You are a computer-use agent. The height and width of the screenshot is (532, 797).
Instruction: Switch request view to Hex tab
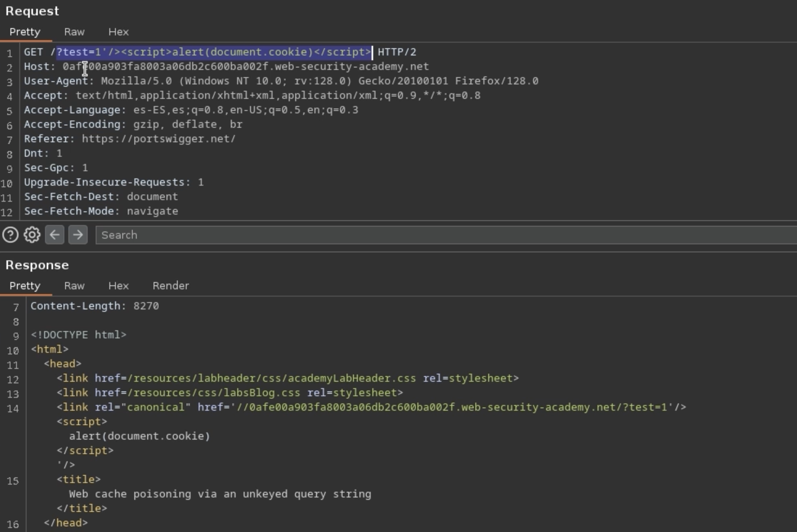pyautogui.click(x=118, y=32)
